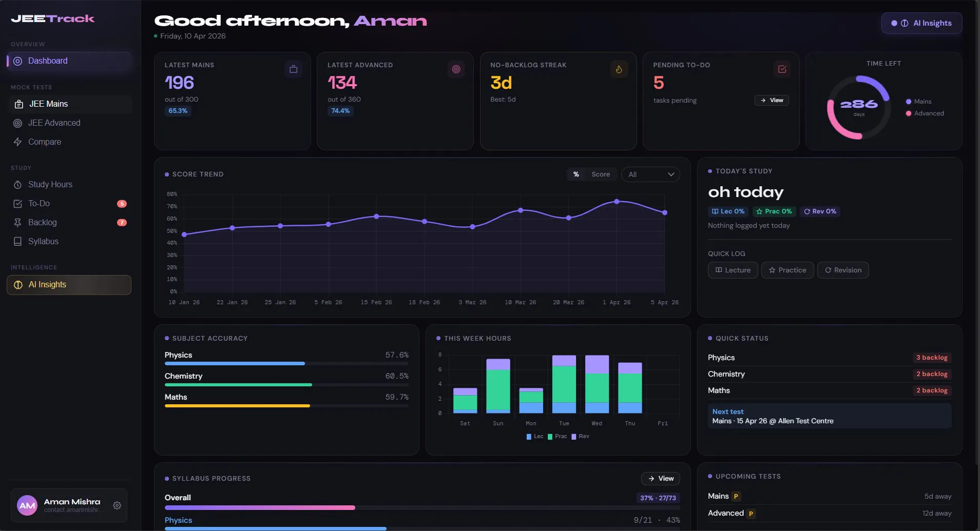Click the Backlog badge showing 7
980x531 pixels.
point(122,223)
